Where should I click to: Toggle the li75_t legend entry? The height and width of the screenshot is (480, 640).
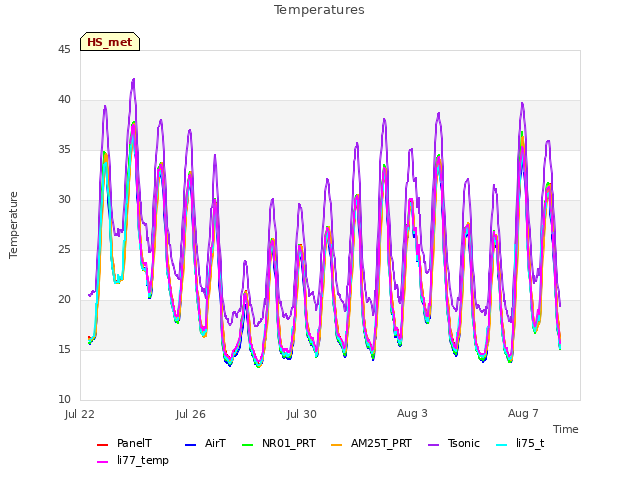[520, 444]
